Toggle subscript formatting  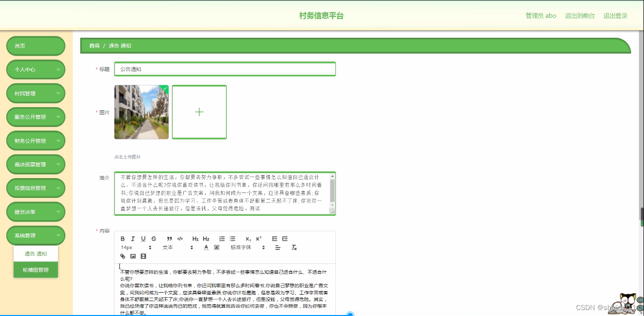click(248, 239)
